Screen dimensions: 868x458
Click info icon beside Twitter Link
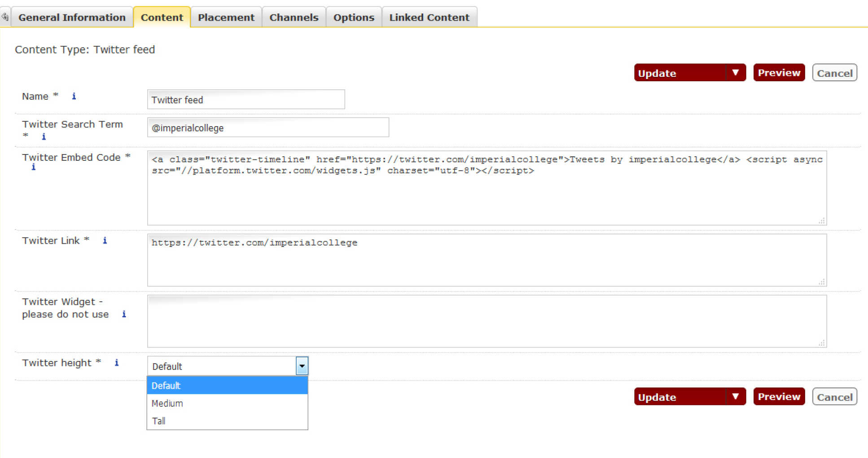click(105, 241)
